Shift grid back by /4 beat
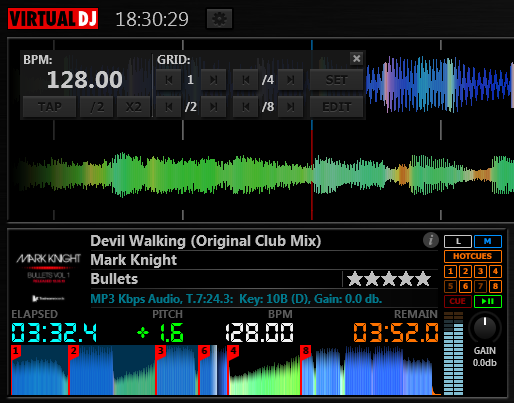514x403 pixels. [246, 80]
